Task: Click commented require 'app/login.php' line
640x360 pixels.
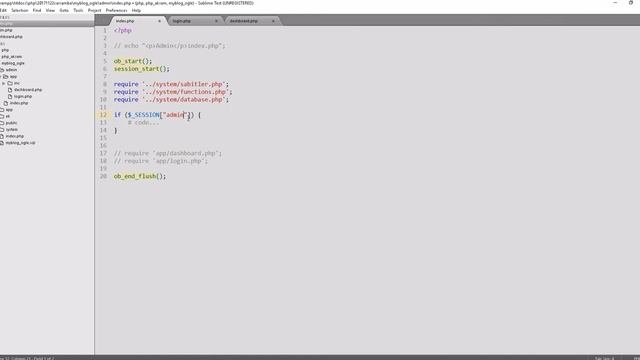Action: click(x=161, y=161)
